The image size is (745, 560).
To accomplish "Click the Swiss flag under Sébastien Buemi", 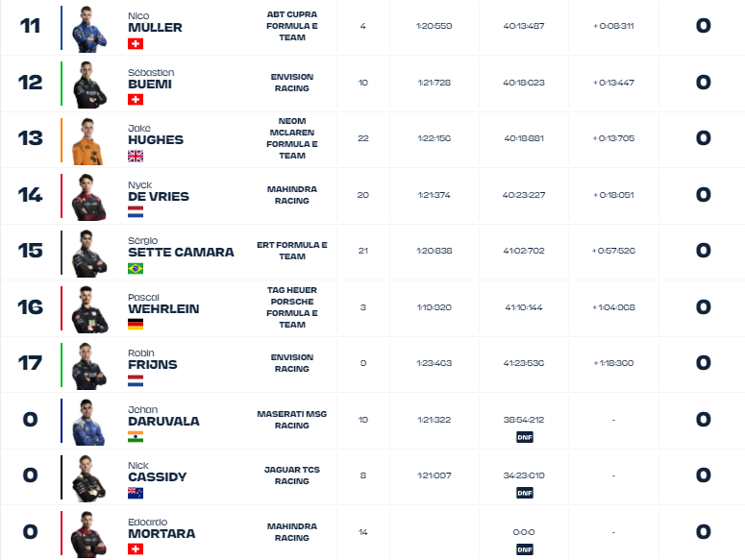I will tap(136, 100).
